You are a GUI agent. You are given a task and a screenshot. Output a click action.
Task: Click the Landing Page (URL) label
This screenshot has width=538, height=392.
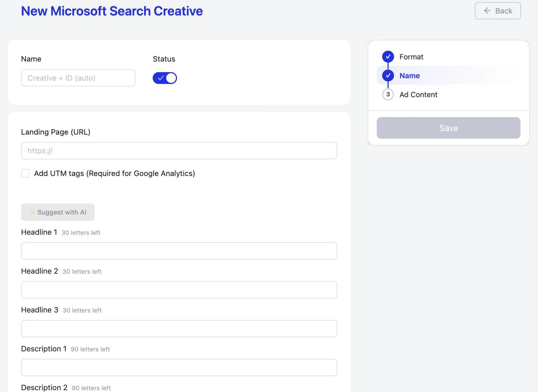(55, 132)
